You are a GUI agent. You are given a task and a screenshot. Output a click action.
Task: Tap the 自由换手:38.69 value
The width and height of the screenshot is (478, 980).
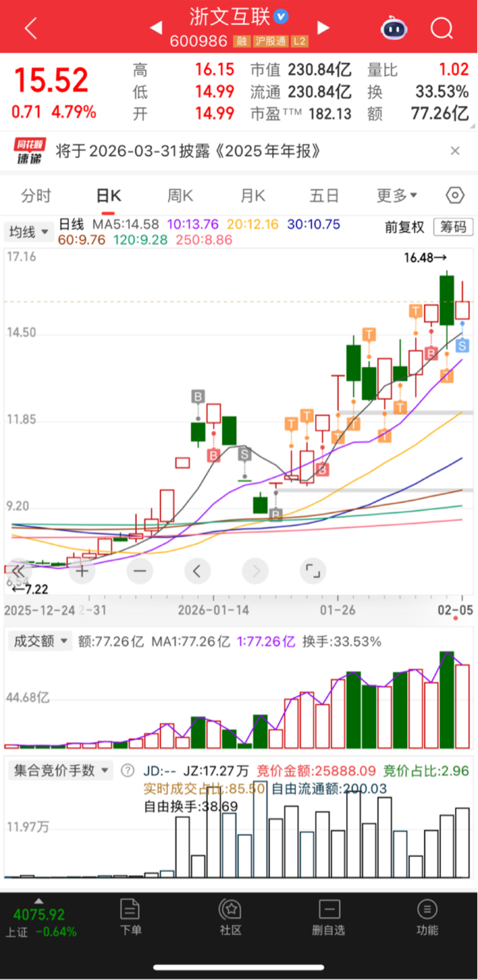tap(191, 806)
